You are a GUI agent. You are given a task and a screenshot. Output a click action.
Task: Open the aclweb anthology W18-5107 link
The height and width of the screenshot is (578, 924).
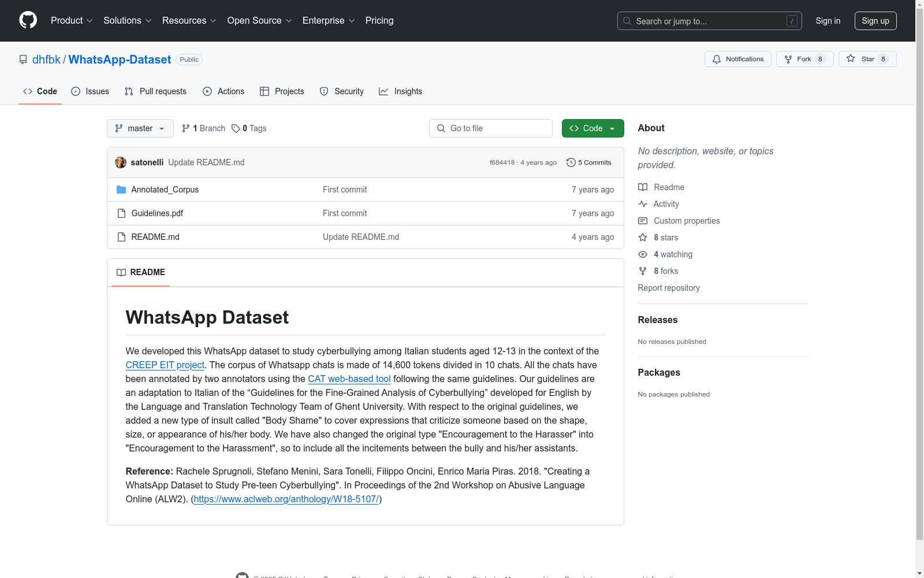click(x=286, y=499)
